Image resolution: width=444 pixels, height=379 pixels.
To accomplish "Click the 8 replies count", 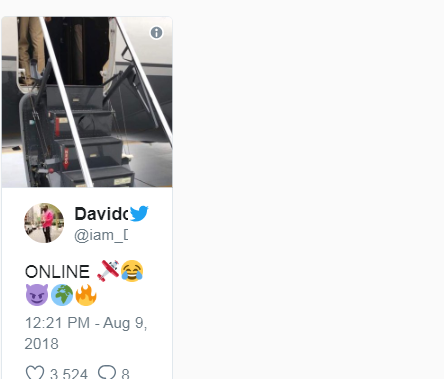I will click(x=125, y=373).
